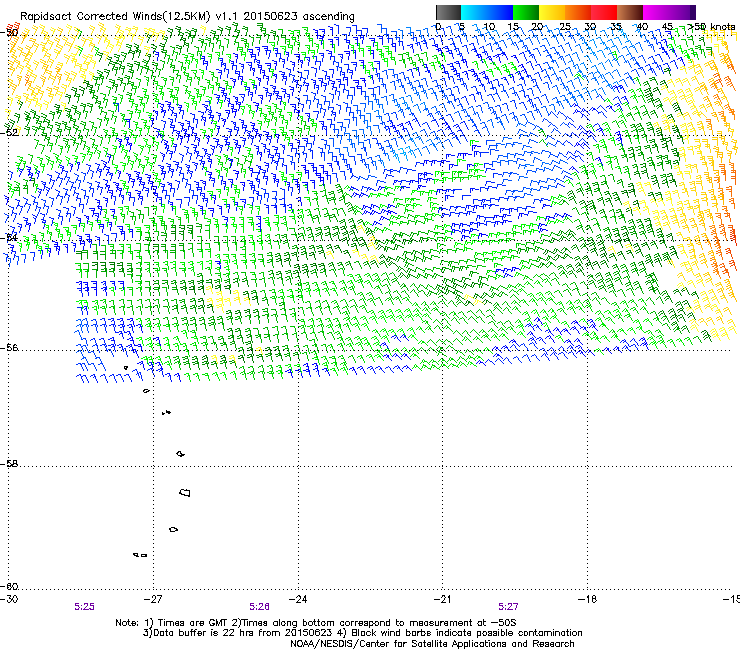Click the '-60' latitude label
Screen dimensions: 740x650
pyautogui.click(x=9, y=586)
